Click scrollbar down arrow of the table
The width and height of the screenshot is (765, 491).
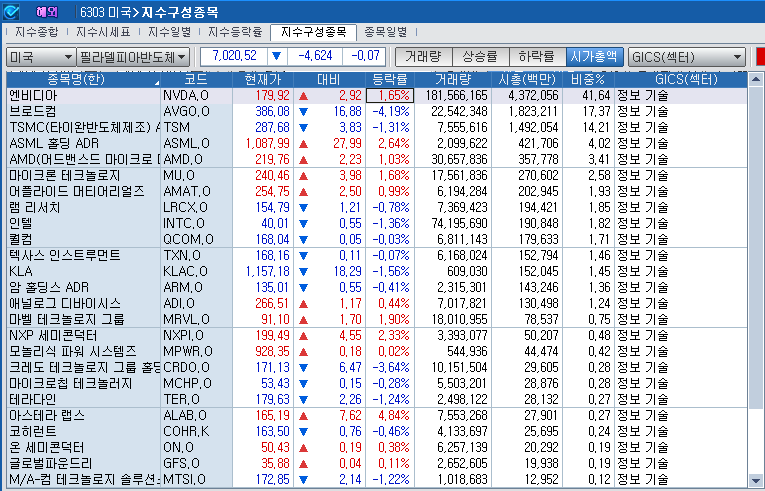pyautogui.click(x=755, y=480)
